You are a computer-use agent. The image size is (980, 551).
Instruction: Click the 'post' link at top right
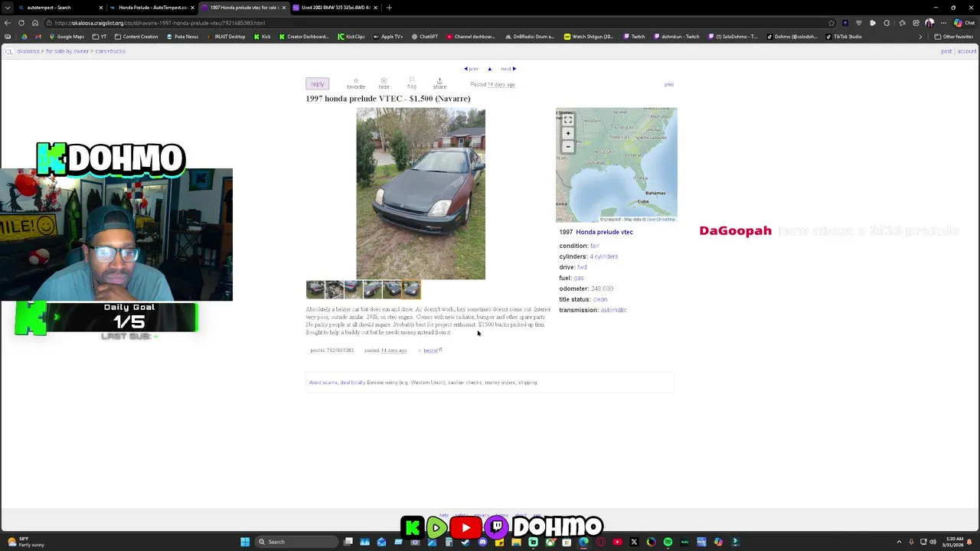pyautogui.click(x=946, y=51)
